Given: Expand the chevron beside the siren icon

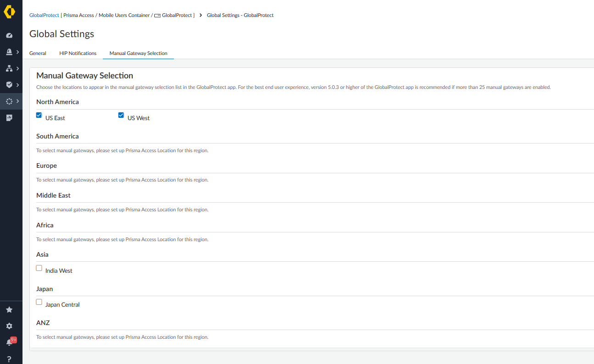Looking at the screenshot, I should click(x=17, y=52).
